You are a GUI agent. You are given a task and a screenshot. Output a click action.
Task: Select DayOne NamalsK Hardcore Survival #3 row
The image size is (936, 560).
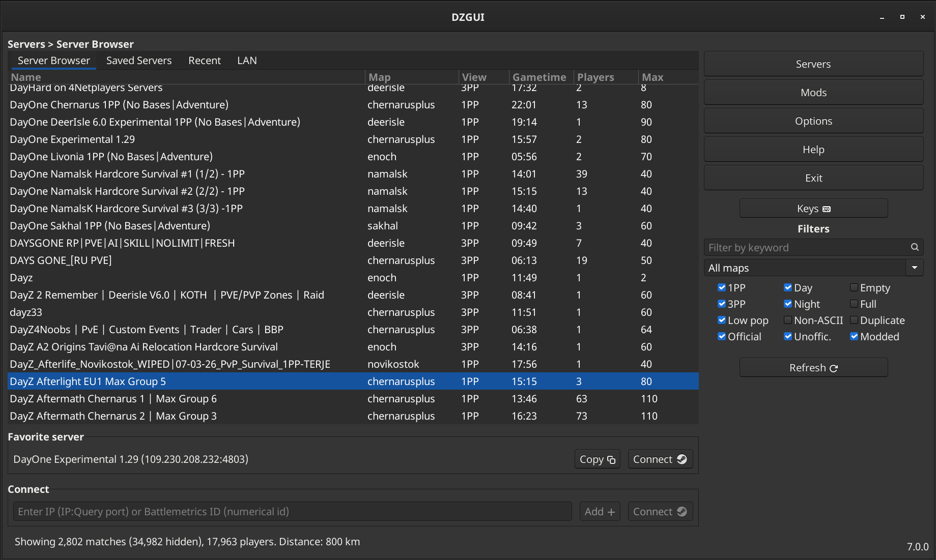[353, 209]
